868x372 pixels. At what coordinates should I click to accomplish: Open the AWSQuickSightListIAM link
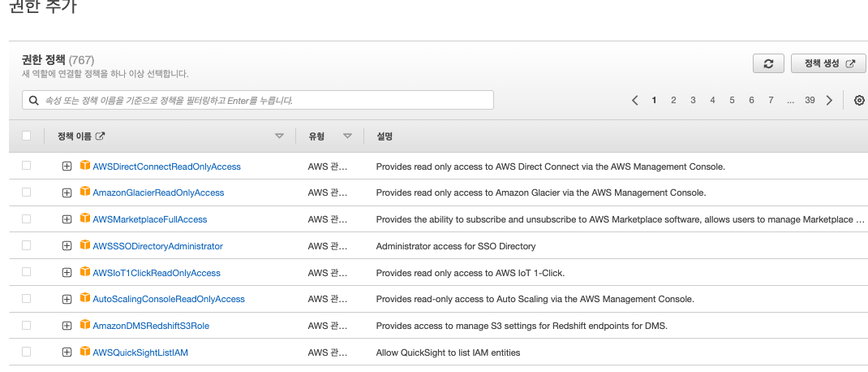click(x=140, y=353)
